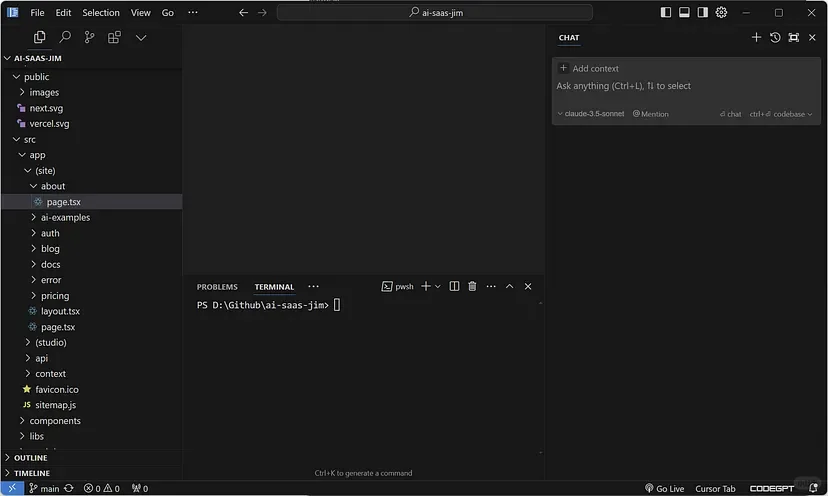Viewport: 828px width, 496px height.
Task: Click Cursor Tab status item
Action: pos(715,489)
